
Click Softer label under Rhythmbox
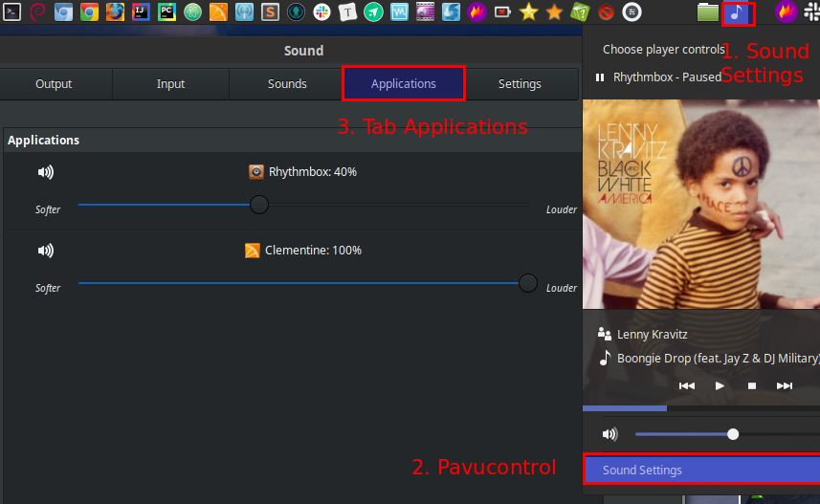tap(48, 209)
